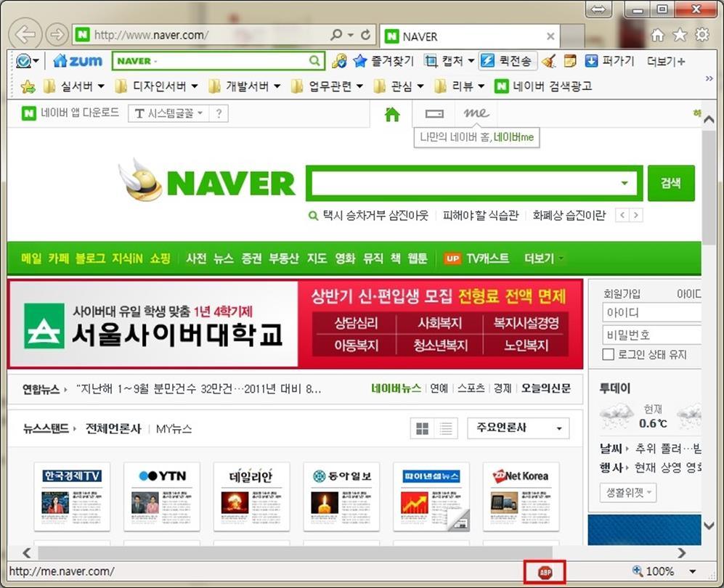Click the Adblock Plus ABP status icon
Image resolution: width=724 pixels, height=588 pixels.
pyautogui.click(x=545, y=572)
